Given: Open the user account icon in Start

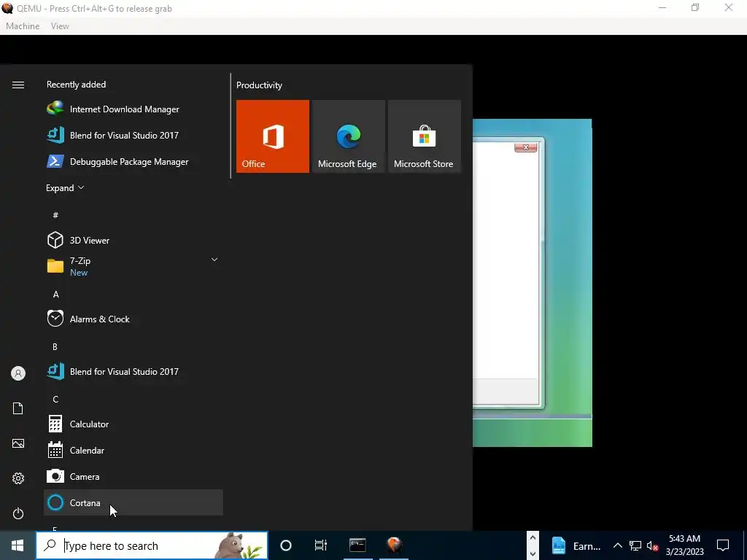Looking at the screenshot, I should tap(18, 373).
